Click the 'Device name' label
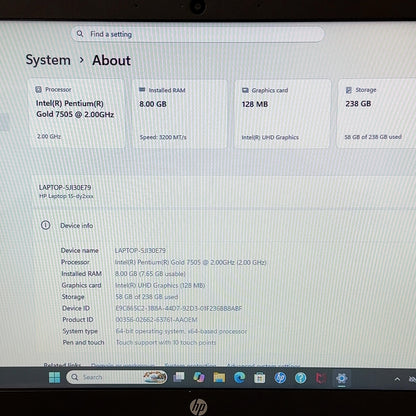416x416 pixels. tap(80, 250)
